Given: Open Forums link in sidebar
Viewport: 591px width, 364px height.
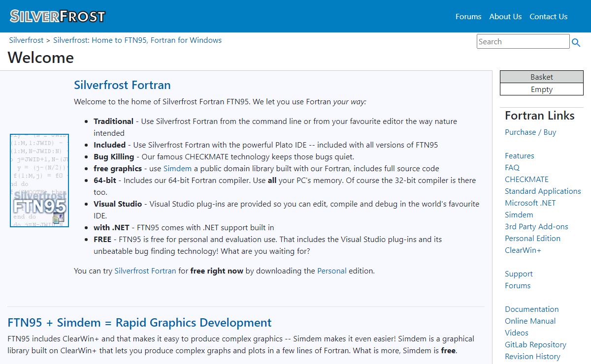Looking at the screenshot, I should (518, 285).
